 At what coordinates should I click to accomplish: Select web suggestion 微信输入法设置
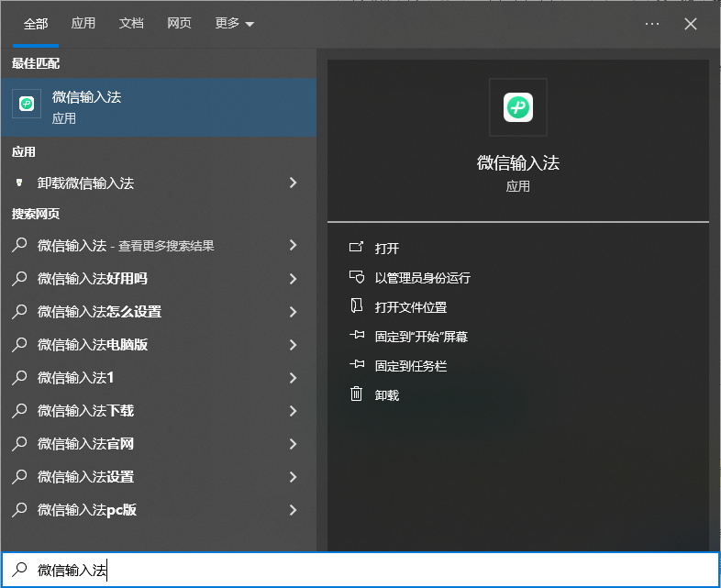[x=85, y=477]
